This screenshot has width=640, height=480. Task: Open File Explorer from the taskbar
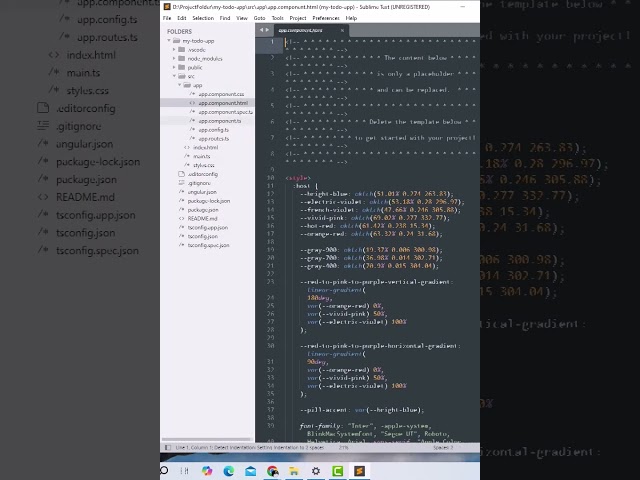(294, 471)
